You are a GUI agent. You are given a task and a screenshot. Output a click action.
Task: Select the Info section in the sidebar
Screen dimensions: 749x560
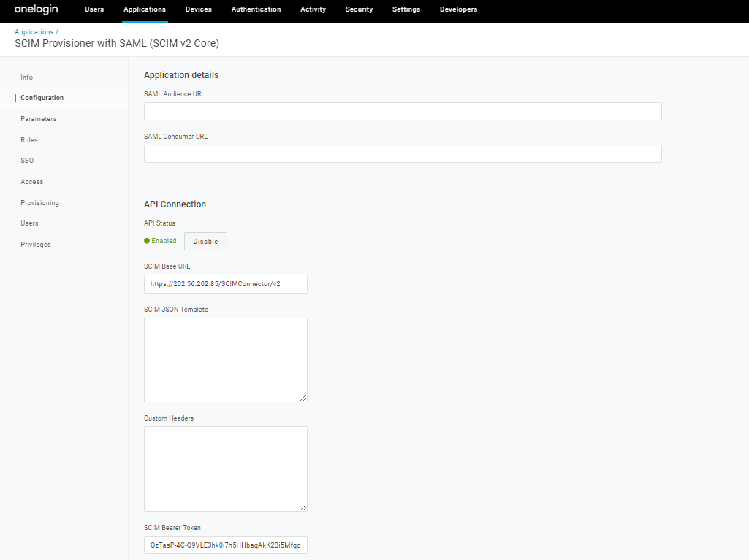26,77
